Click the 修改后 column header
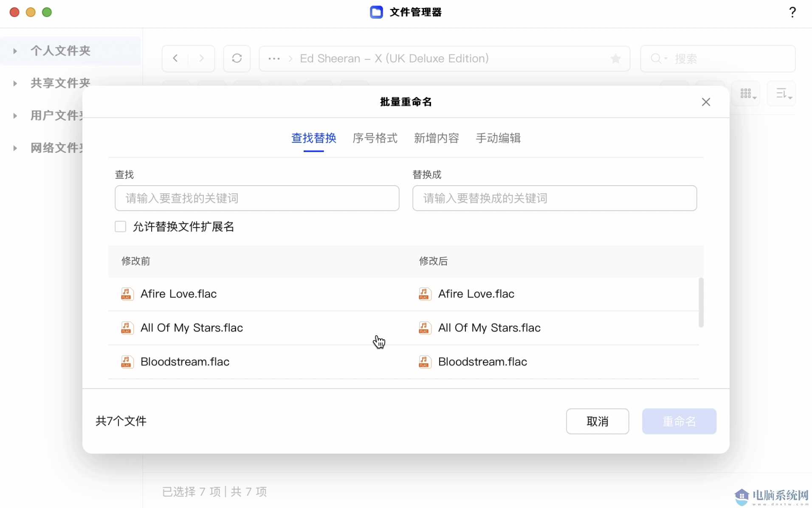Viewport: 812px width, 508px height. coord(434,261)
